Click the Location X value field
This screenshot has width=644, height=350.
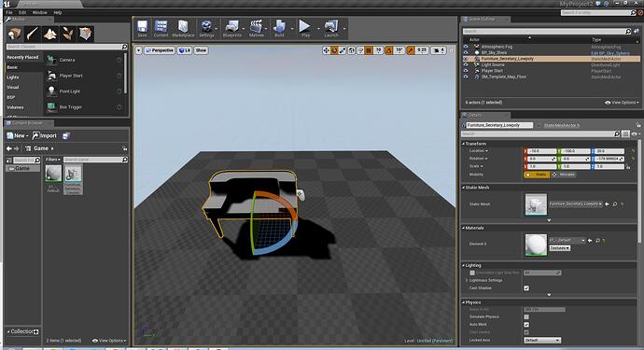(542, 151)
